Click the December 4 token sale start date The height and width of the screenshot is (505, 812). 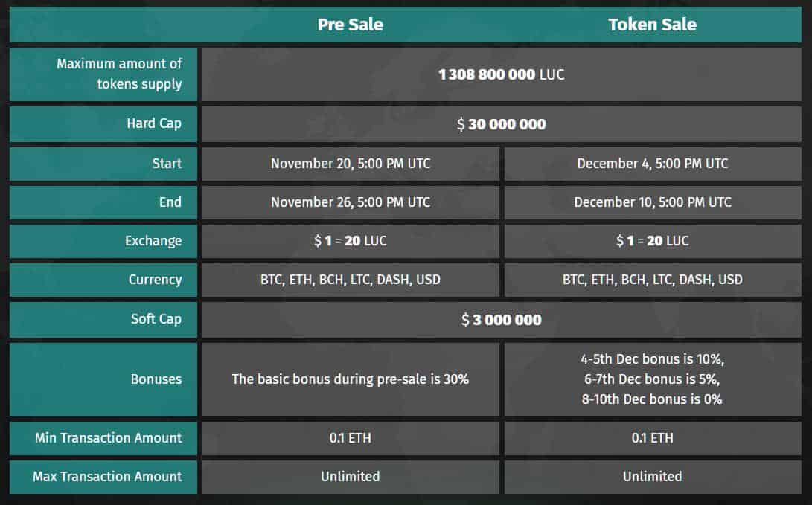[x=653, y=164]
